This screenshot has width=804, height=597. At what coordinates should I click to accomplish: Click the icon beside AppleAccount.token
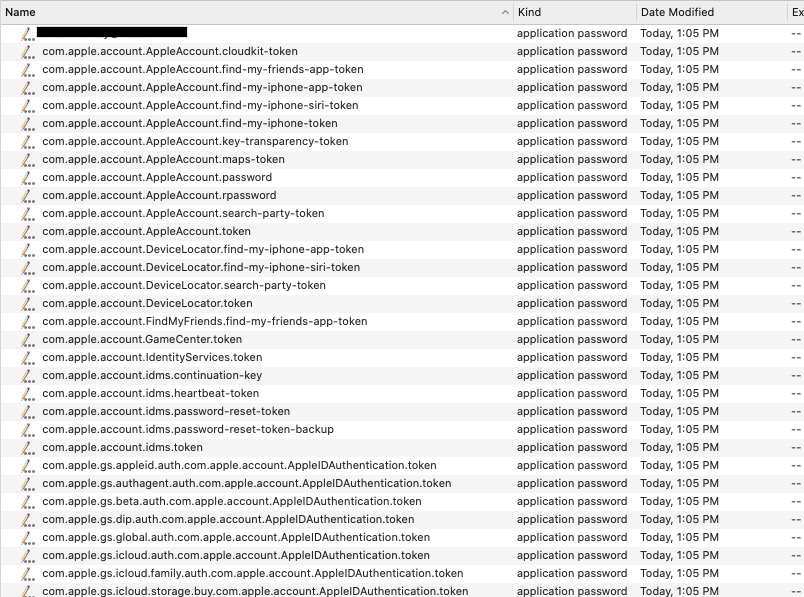point(28,231)
